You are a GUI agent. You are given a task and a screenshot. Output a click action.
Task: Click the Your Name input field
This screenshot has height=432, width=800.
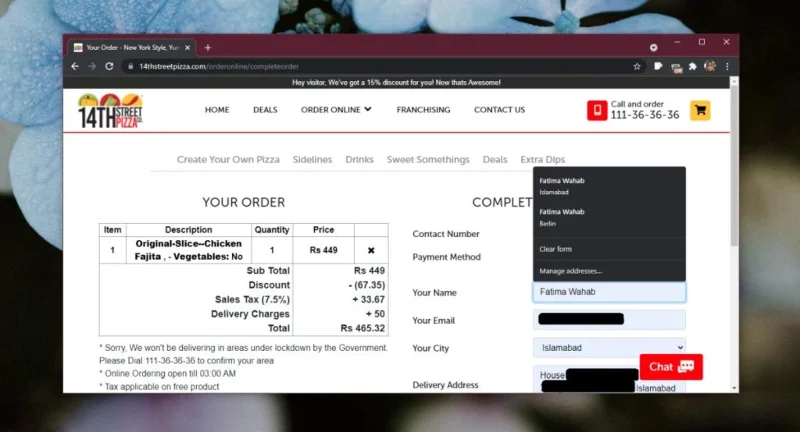click(609, 292)
